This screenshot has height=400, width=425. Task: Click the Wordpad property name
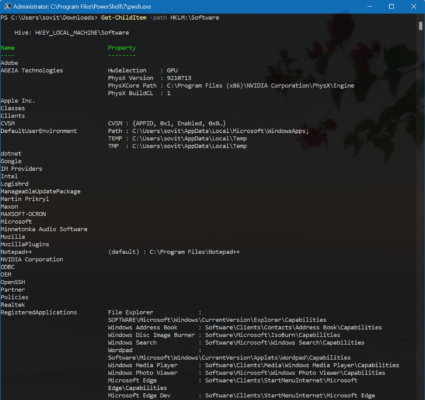[120, 350]
